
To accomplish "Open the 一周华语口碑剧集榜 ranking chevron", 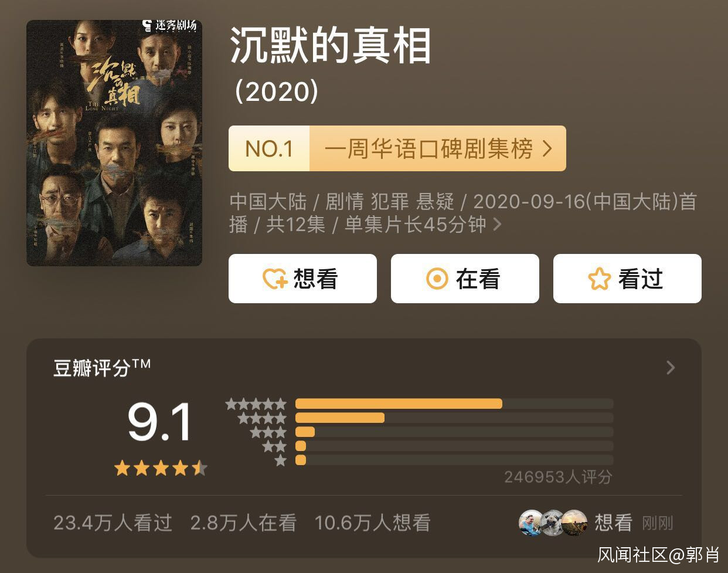I will 547,149.
